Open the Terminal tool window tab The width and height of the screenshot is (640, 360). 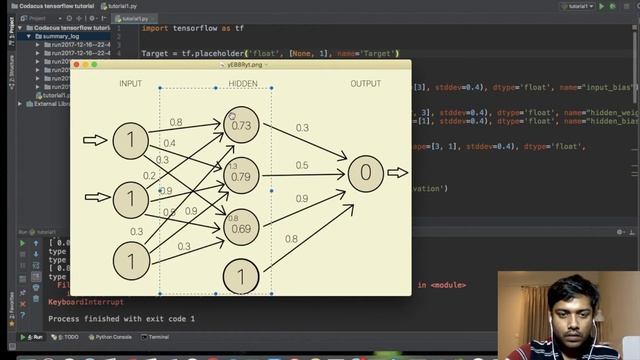click(x=155, y=337)
